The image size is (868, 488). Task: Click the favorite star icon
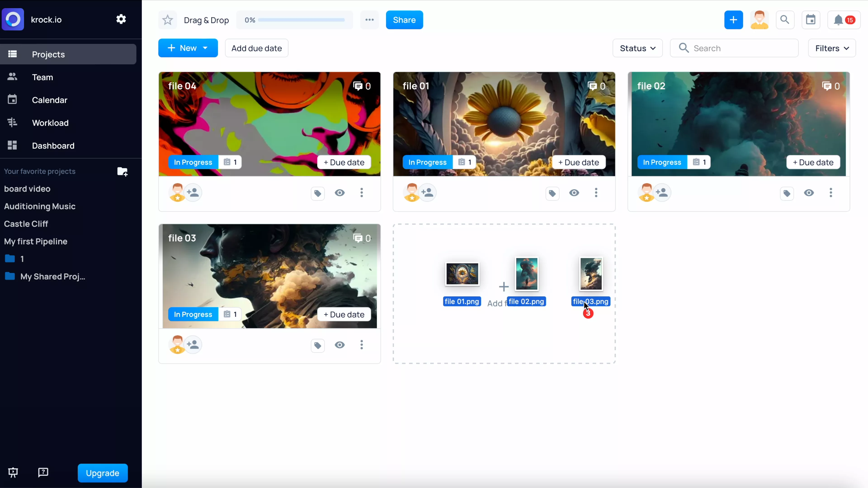click(x=167, y=20)
